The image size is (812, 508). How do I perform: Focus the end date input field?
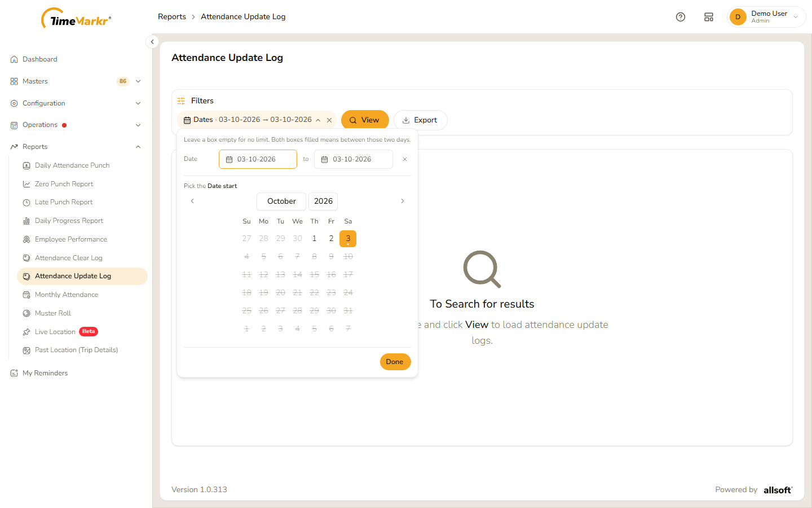click(x=354, y=159)
